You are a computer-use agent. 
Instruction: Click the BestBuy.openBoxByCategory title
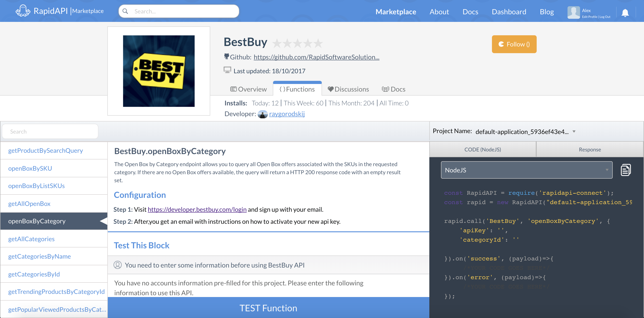(170, 151)
